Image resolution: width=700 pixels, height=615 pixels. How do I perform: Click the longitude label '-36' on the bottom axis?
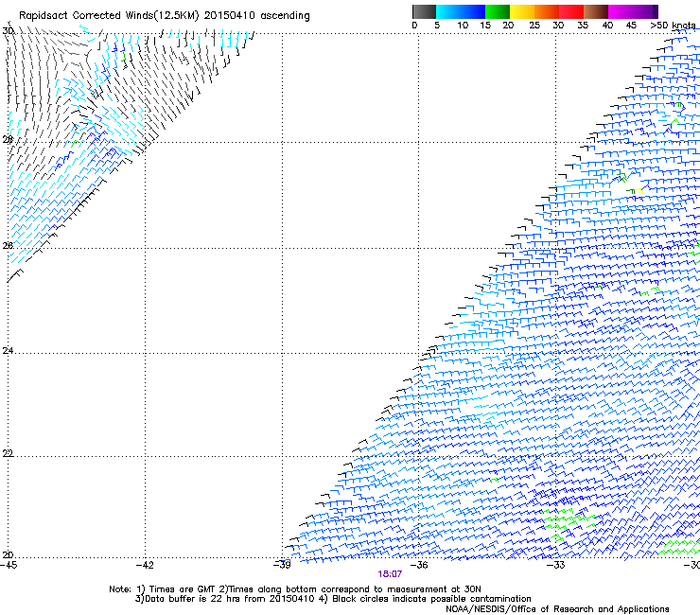[x=419, y=565]
